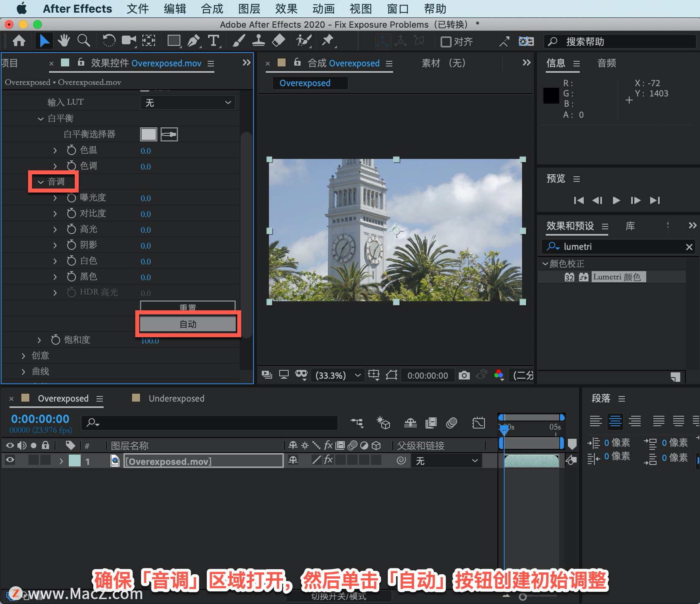Select the Eraser tool
Screen dimensions: 700x604
(279, 41)
